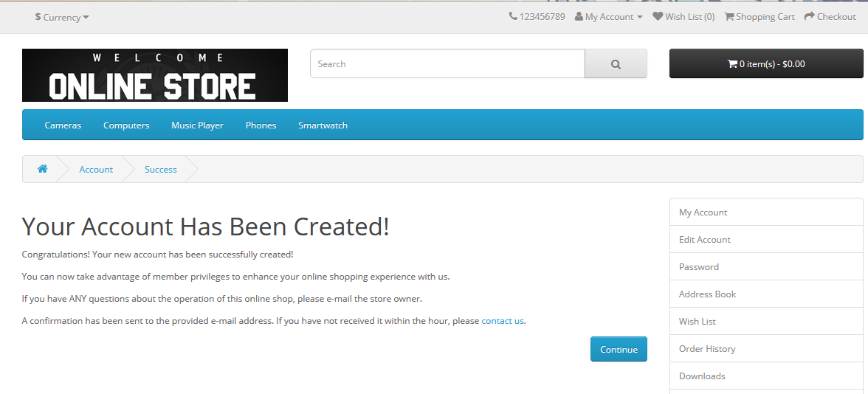The image size is (868, 394).
Task: Open the Cameras category
Action: (x=63, y=125)
